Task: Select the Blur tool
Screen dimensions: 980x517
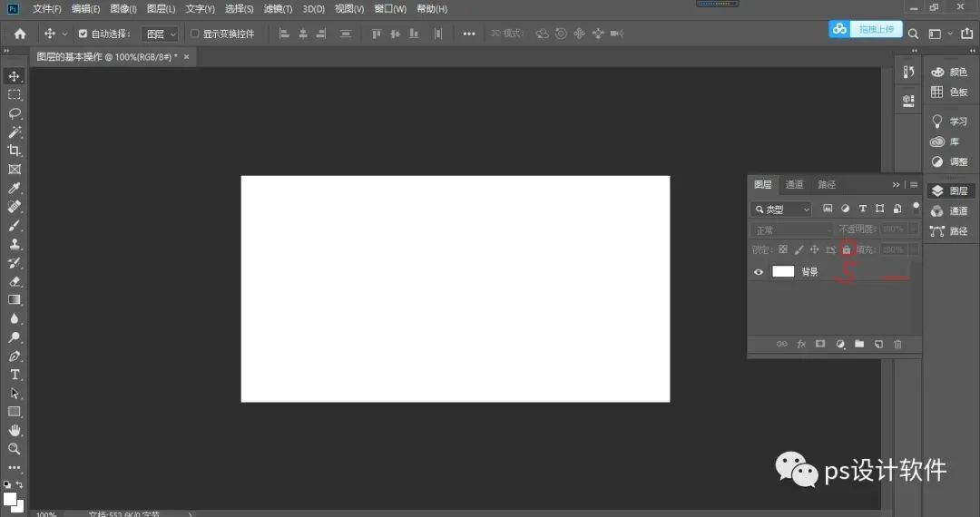Action: click(15, 318)
